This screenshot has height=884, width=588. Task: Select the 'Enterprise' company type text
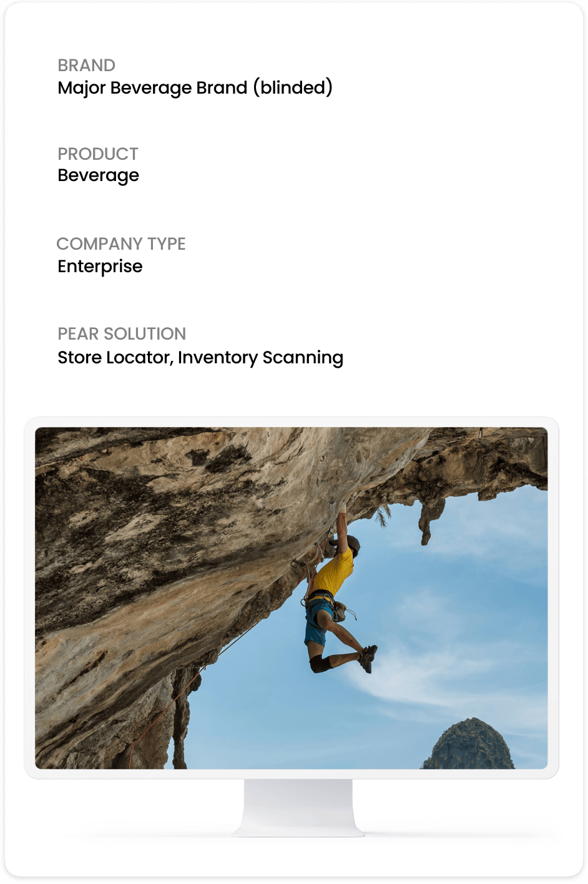[100, 267]
